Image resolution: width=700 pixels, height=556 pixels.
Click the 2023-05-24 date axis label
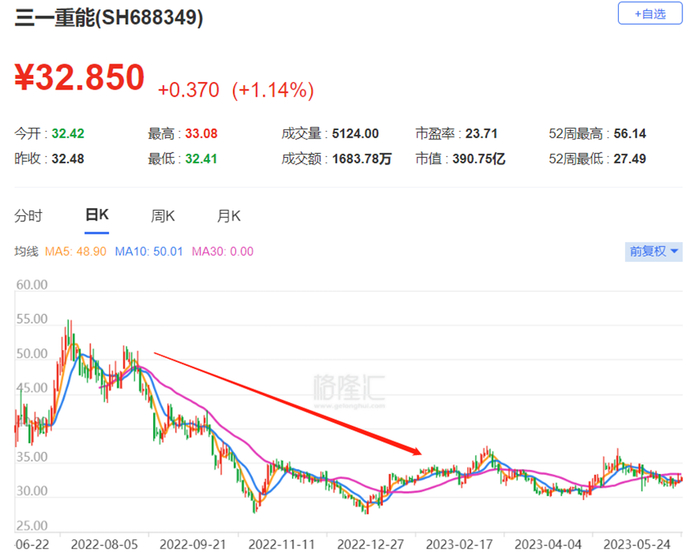tap(637, 544)
